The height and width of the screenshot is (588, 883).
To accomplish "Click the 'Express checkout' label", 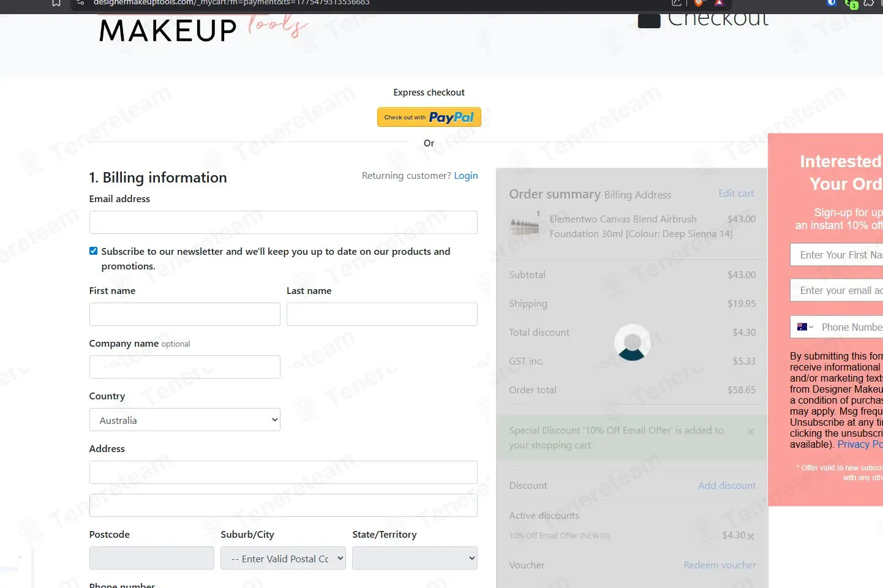I will [429, 92].
